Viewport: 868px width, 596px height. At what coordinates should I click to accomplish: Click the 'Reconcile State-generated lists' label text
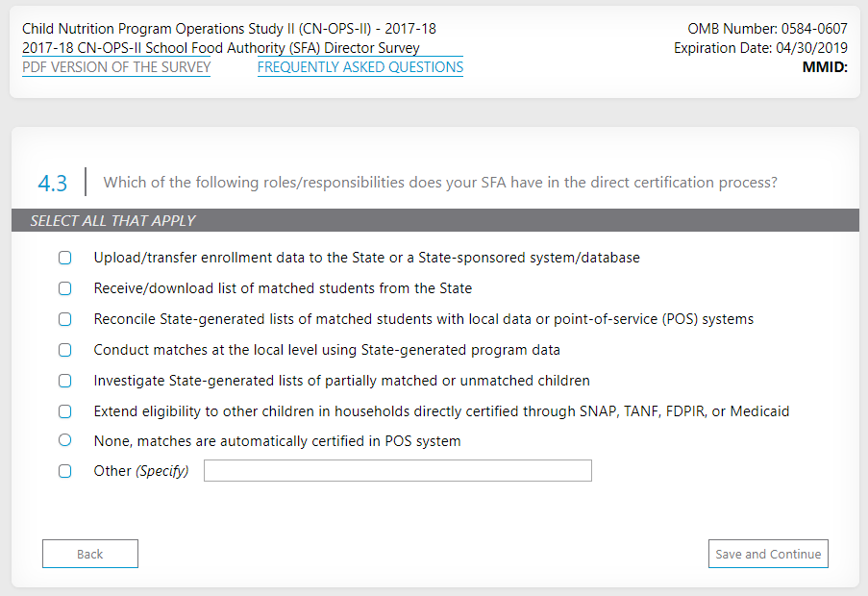click(x=423, y=319)
